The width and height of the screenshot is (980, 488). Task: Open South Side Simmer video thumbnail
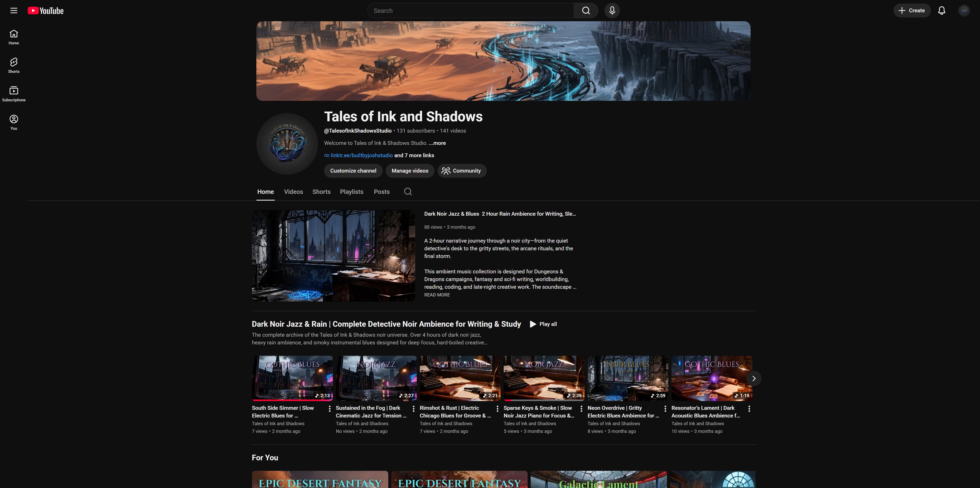click(292, 379)
